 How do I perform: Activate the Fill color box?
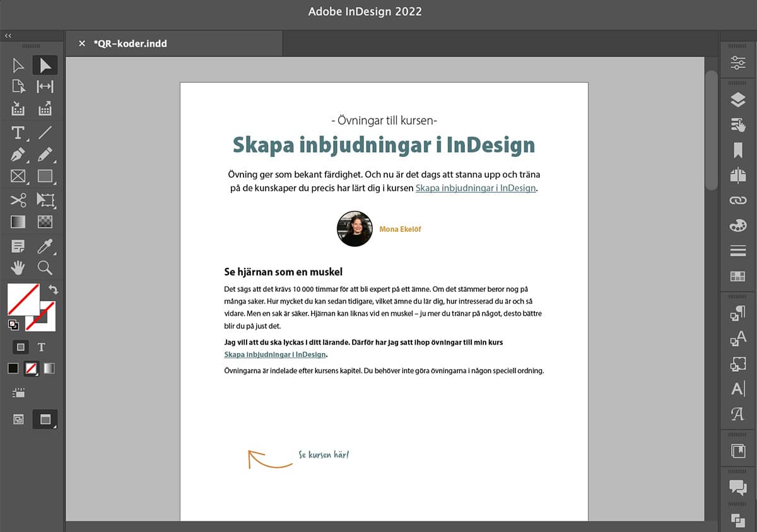point(23,299)
